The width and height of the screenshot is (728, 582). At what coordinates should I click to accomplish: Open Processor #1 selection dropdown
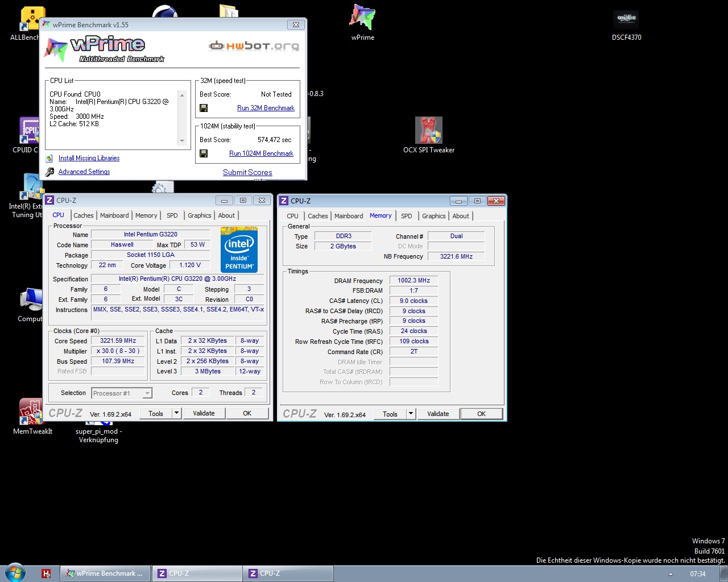point(122,393)
